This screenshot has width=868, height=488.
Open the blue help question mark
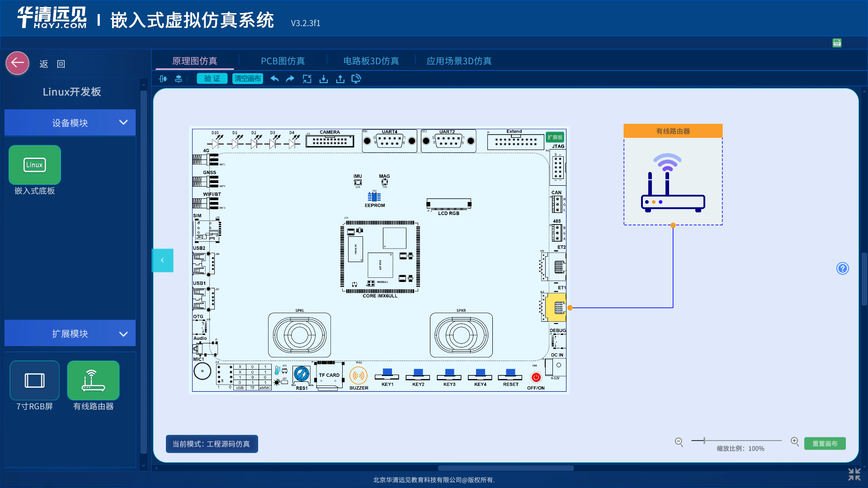click(x=843, y=268)
